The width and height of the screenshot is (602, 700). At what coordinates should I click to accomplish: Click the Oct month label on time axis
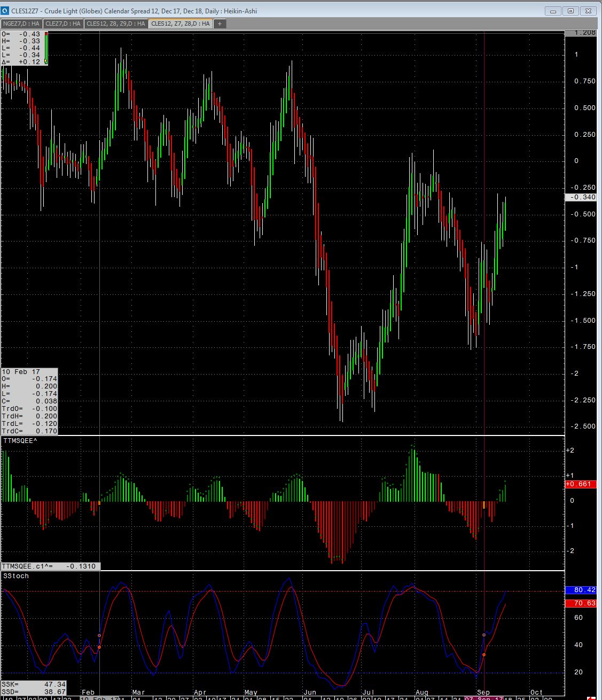[536, 693]
